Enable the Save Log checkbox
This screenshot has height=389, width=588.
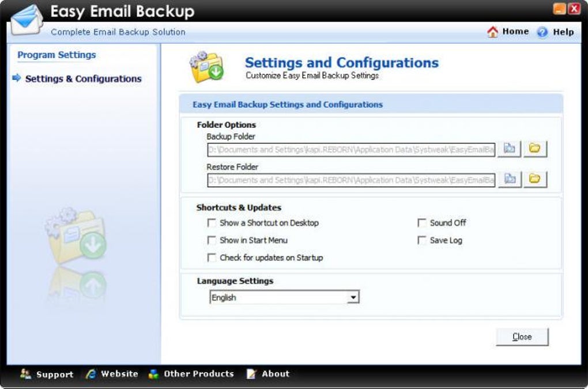[x=422, y=240]
